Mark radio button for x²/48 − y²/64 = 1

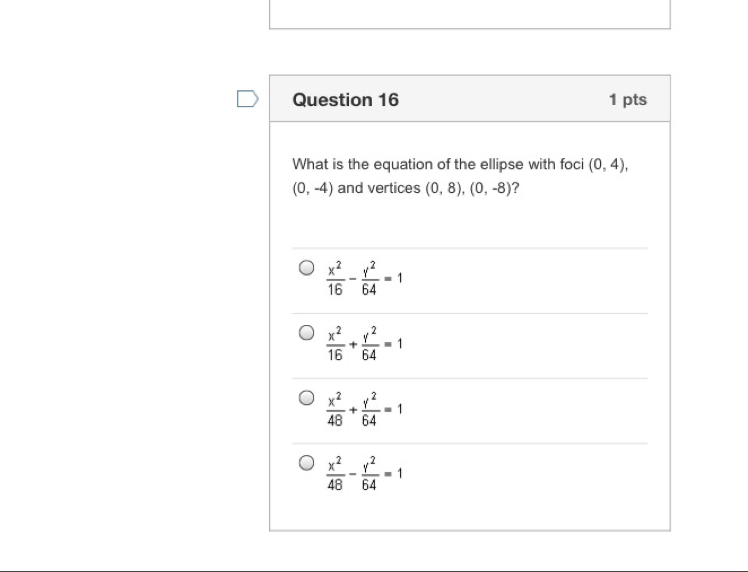(x=307, y=463)
